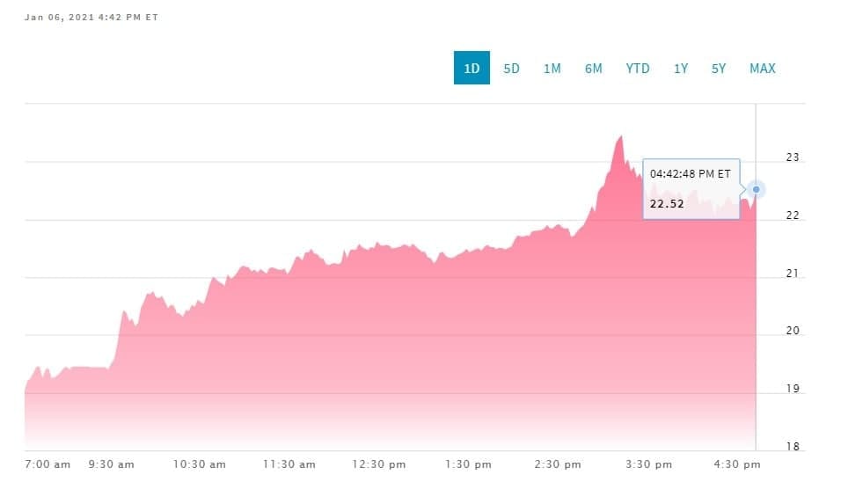
Task: Click the 4:30 pm axis label
Action: click(738, 464)
